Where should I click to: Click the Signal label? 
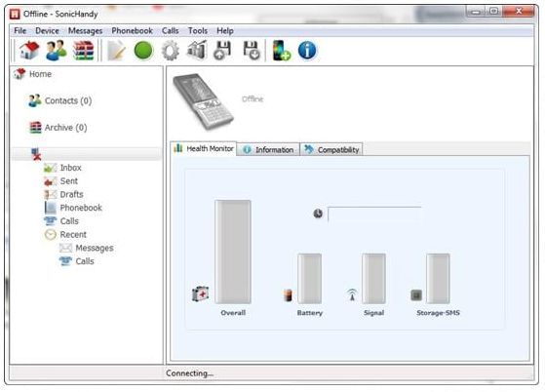(x=374, y=313)
